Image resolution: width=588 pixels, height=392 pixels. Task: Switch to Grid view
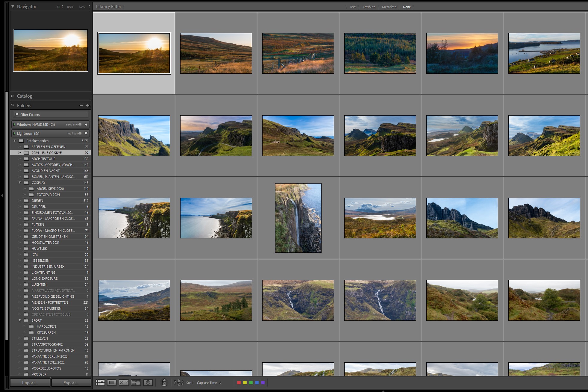[100, 383]
